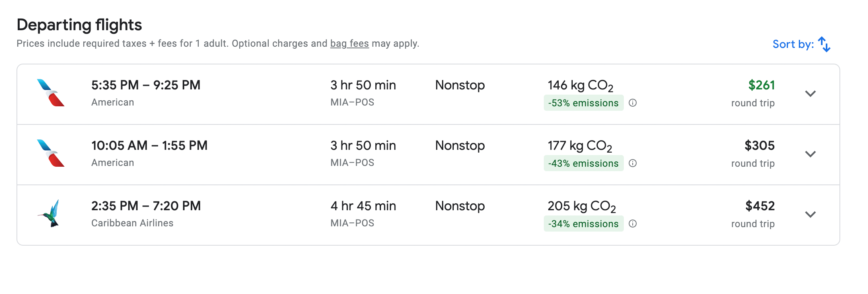The image size is (868, 294).
Task: Select the 10:05 AM – 1:55 PM flight
Action: [149, 146]
